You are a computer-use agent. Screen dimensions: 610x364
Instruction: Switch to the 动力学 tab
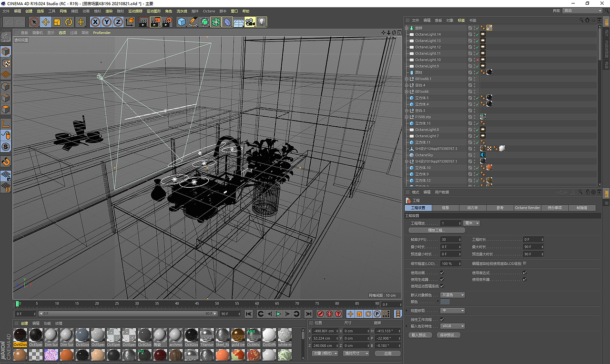click(x=472, y=208)
